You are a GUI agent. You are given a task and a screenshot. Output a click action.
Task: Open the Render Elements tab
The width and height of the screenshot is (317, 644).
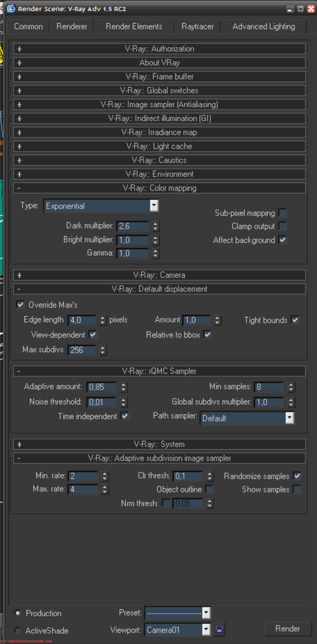pos(134,27)
